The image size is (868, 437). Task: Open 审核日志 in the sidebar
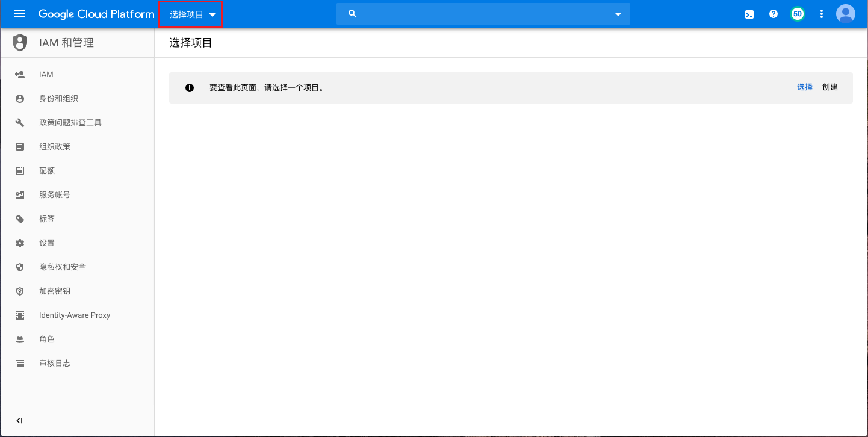pyautogui.click(x=55, y=364)
